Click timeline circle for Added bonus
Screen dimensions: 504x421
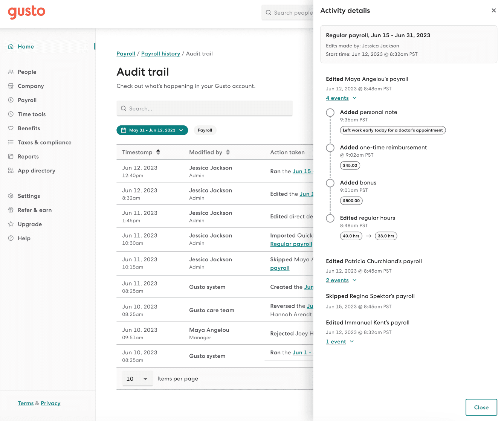click(330, 183)
